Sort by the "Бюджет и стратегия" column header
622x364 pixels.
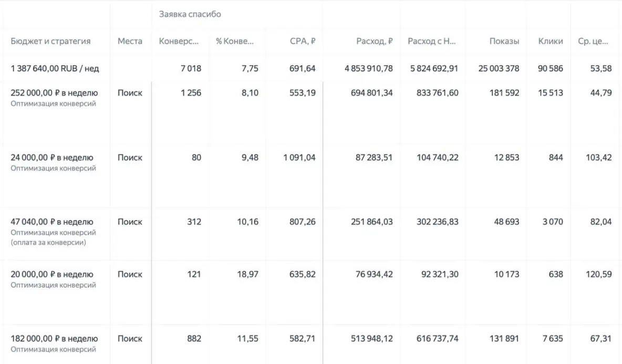[x=50, y=41]
